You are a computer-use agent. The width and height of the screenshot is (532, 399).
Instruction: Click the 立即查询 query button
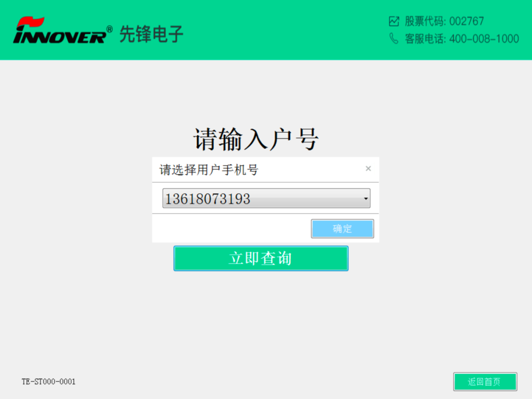coord(261,258)
